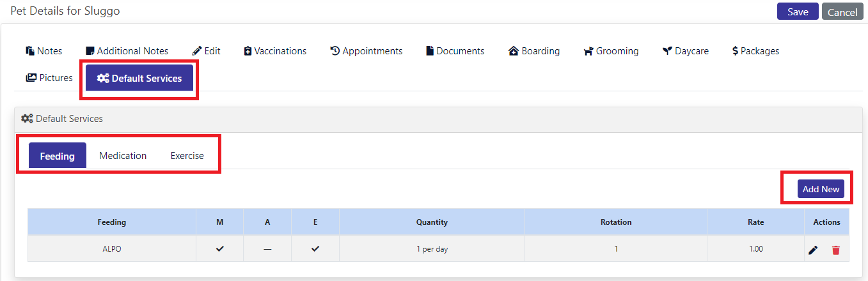Toggle the morning checkmark for ALPO
The height and width of the screenshot is (281, 868).
coord(219,249)
